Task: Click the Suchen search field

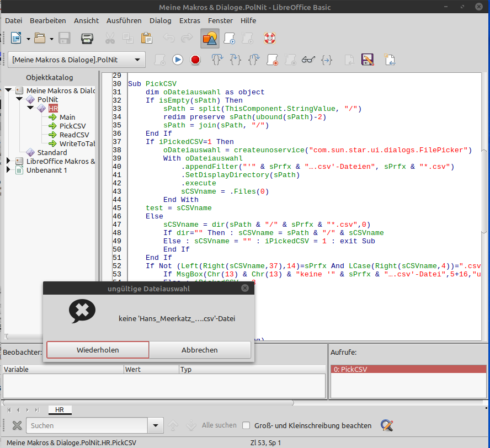Action: point(87,425)
